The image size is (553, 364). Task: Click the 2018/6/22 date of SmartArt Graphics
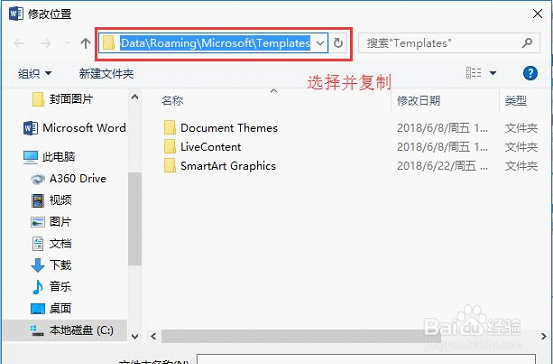pyautogui.click(x=442, y=166)
